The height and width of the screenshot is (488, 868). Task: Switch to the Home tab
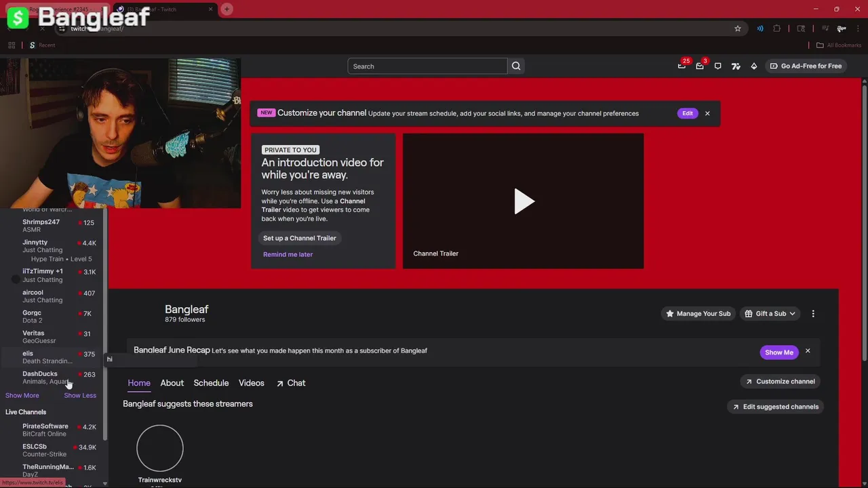(x=139, y=383)
